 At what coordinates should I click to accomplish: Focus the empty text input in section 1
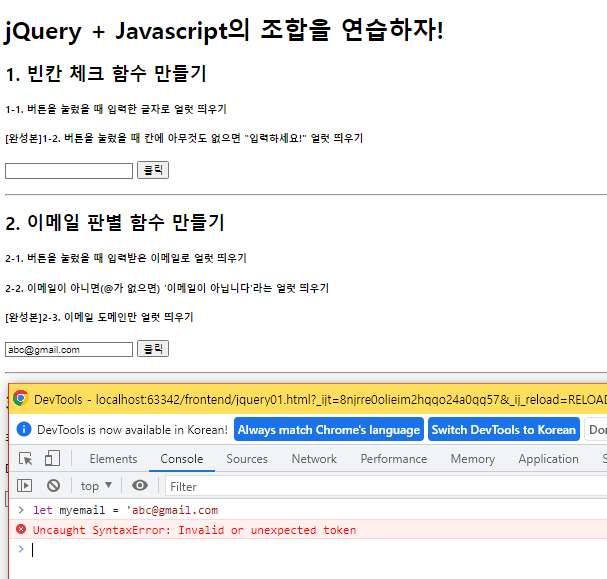click(69, 171)
